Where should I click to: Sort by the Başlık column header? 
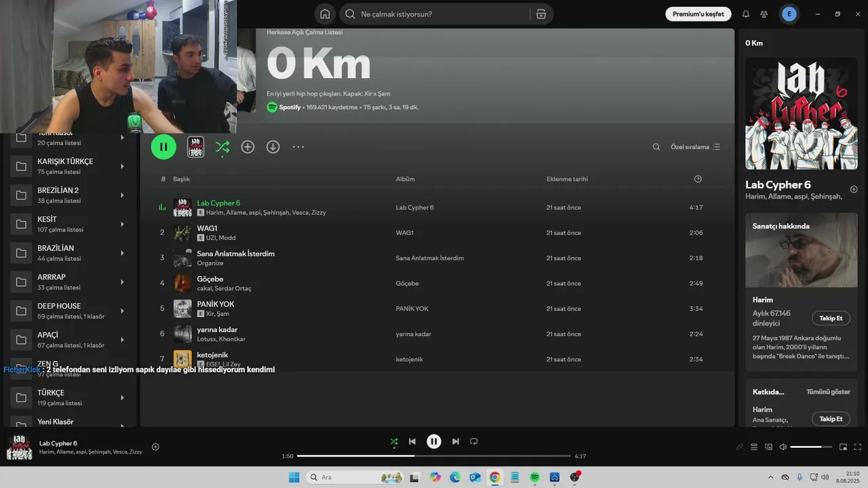[181, 179]
